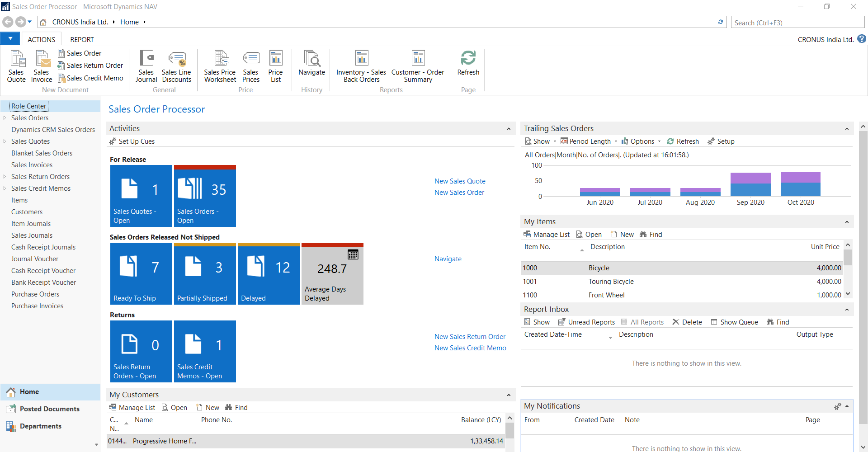Click New Sales Credit Memo link
The image size is (868, 452).
tap(470, 348)
